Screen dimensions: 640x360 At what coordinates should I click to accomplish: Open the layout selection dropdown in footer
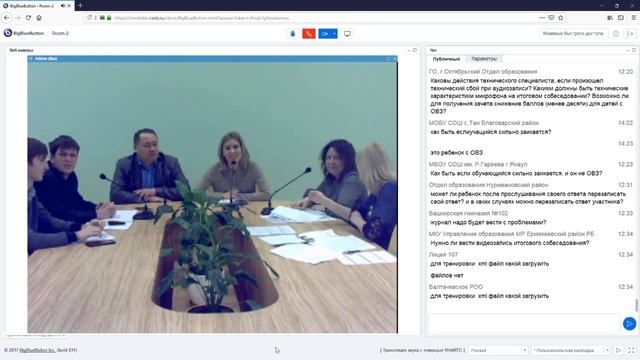(x=571, y=350)
